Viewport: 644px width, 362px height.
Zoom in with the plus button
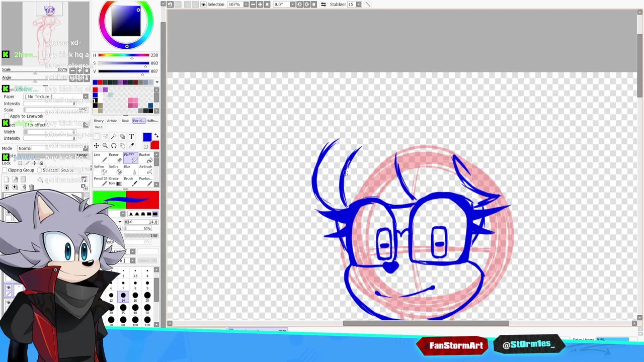point(260,4)
